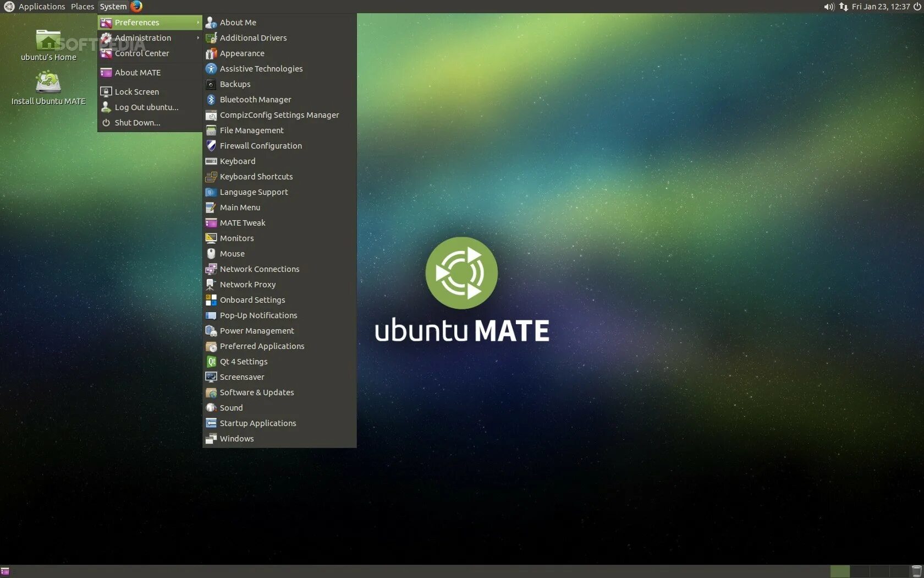
Task: Click Onboard Settings icon
Action: (x=211, y=300)
